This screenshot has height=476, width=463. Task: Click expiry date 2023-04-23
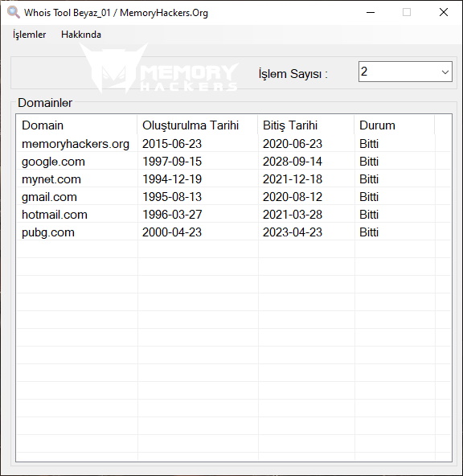pyautogui.click(x=293, y=232)
